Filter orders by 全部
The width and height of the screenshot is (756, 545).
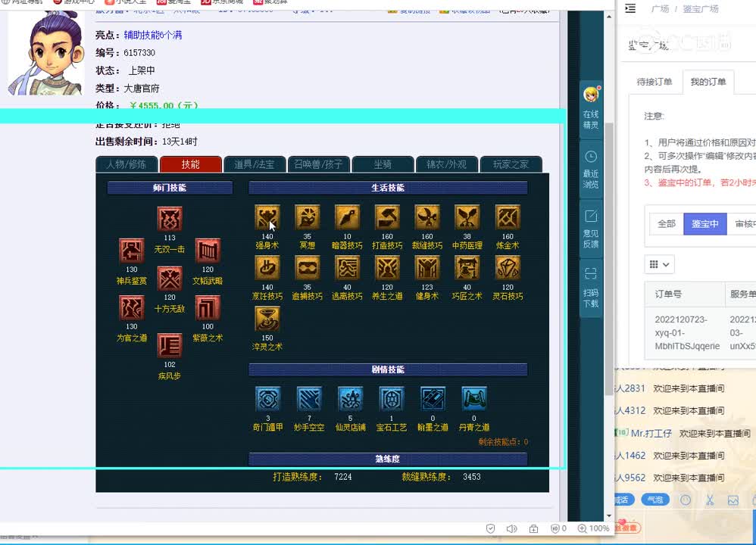coord(667,223)
